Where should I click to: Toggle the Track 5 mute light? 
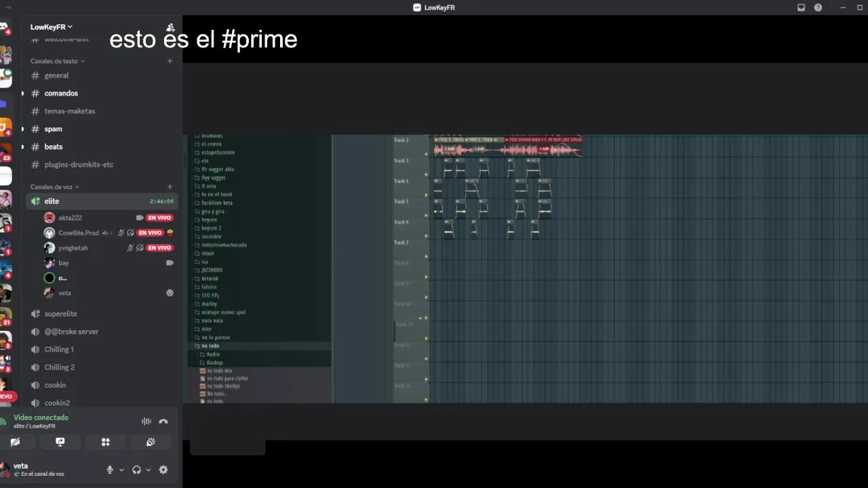point(427,216)
